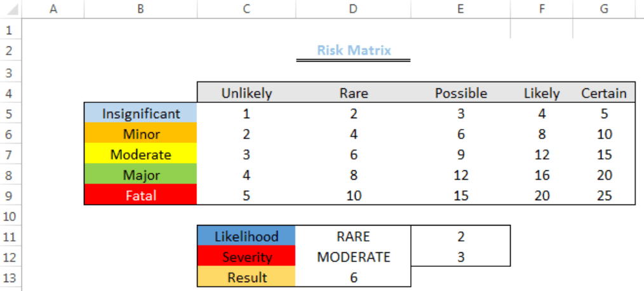Click the Risk Matrix title cell

(354, 50)
